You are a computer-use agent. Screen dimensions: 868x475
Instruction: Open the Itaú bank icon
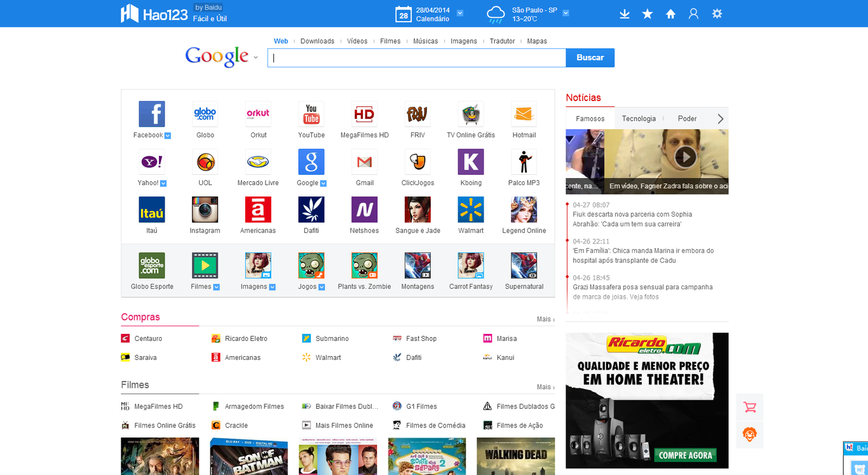tap(152, 209)
